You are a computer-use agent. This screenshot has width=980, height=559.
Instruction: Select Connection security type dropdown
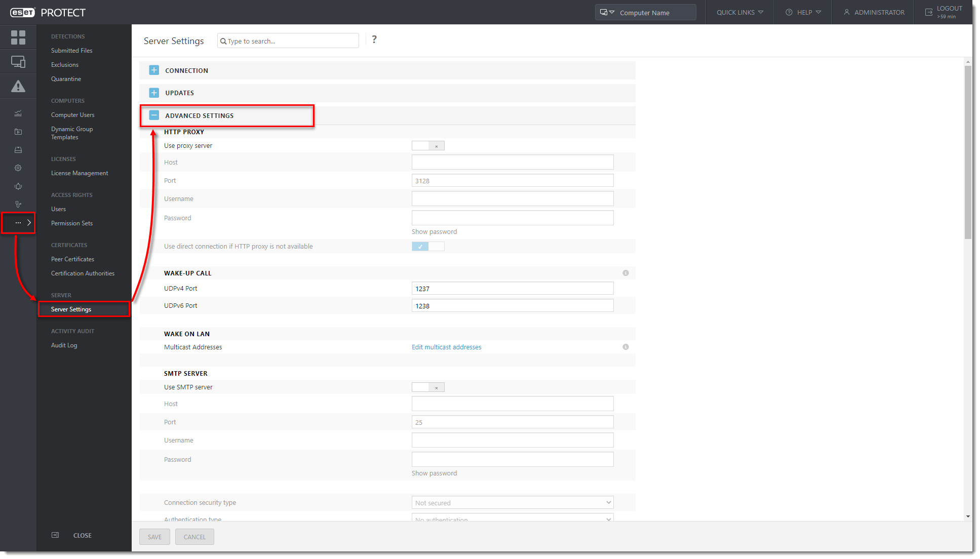click(x=513, y=502)
